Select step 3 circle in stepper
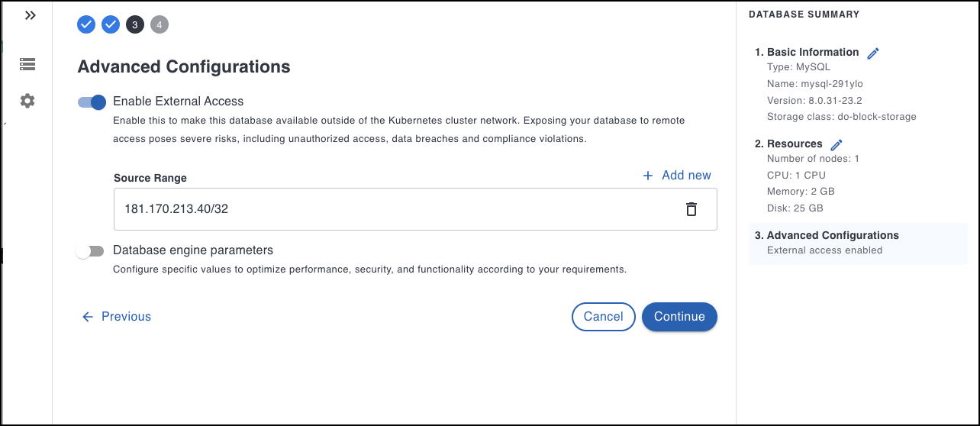 135,25
